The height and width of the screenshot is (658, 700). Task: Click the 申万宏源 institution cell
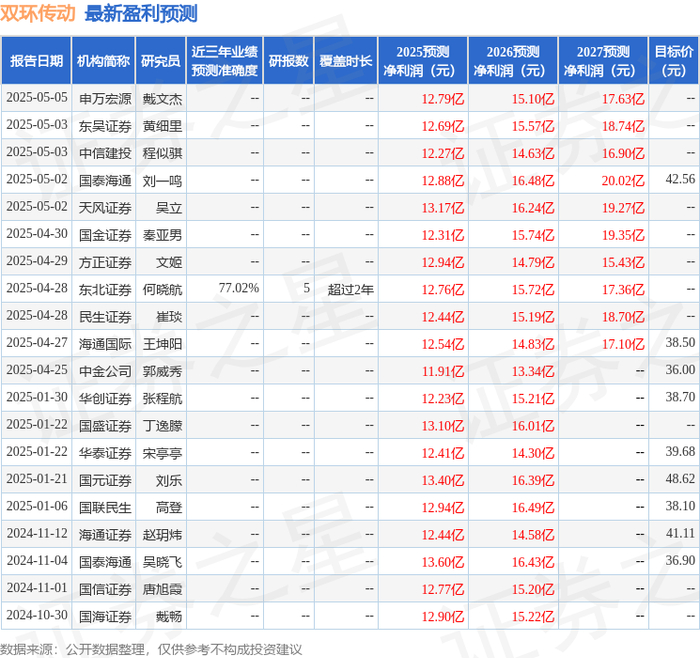[105, 99]
